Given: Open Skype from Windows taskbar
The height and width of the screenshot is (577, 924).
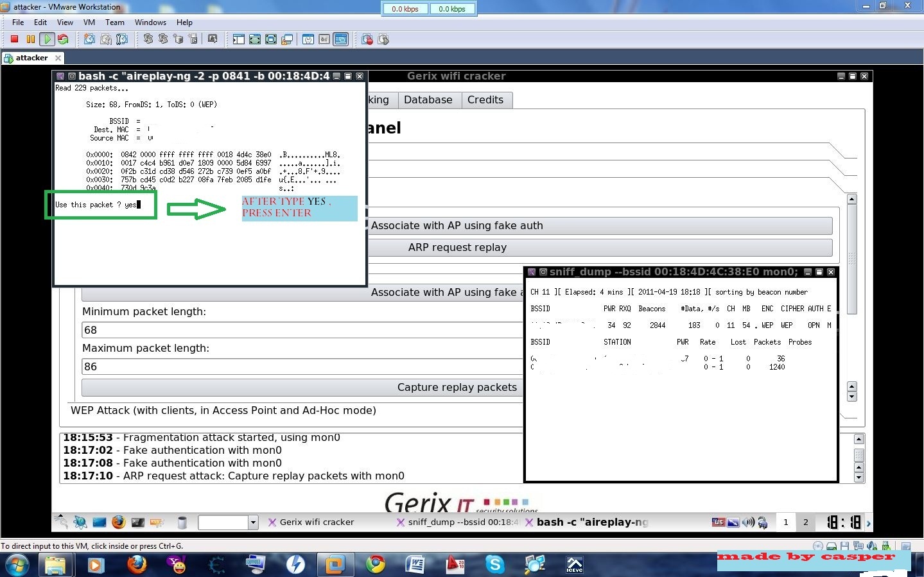Looking at the screenshot, I should [495, 564].
